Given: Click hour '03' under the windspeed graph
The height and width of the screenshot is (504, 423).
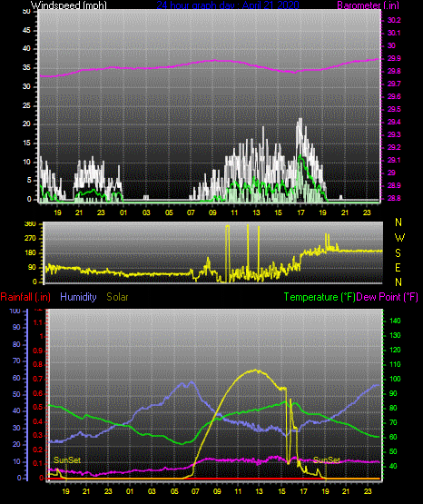Looking at the screenshot, I should coord(146,212).
